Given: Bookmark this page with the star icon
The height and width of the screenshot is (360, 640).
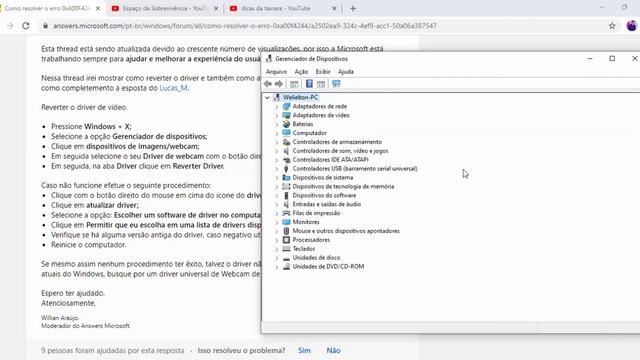Looking at the screenshot, I should pyautogui.click(x=612, y=26).
